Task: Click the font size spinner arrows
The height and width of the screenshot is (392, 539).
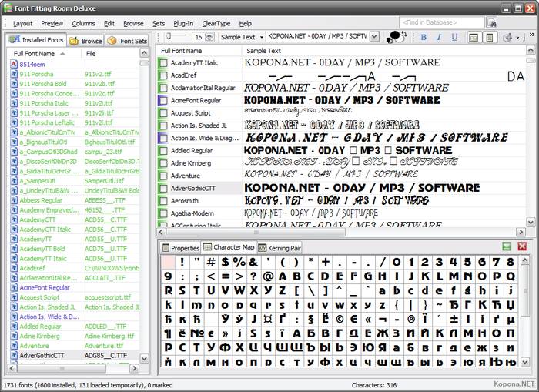Action: coord(210,37)
